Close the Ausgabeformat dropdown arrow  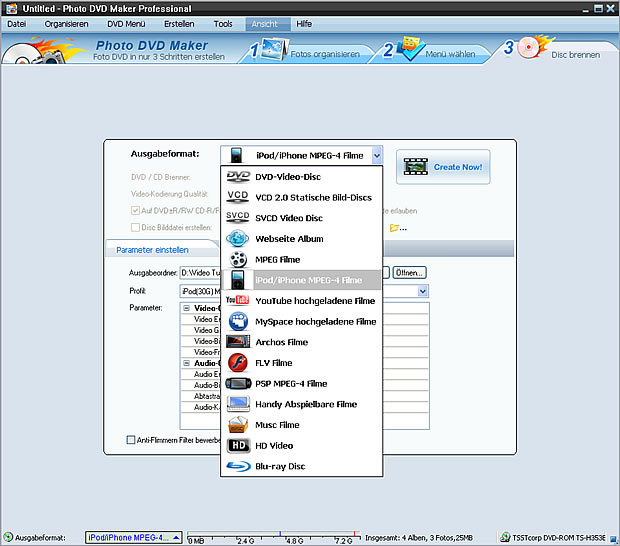tap(377, 155)
